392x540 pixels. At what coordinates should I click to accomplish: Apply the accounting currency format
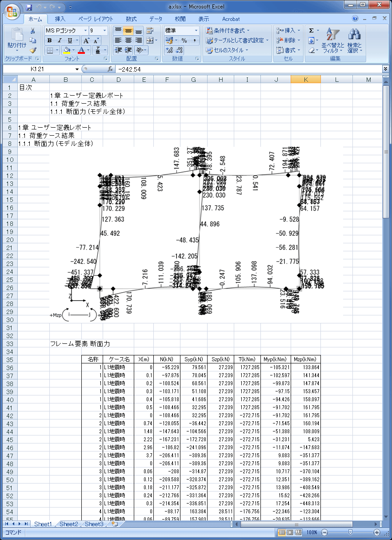[x=169, y=40]
